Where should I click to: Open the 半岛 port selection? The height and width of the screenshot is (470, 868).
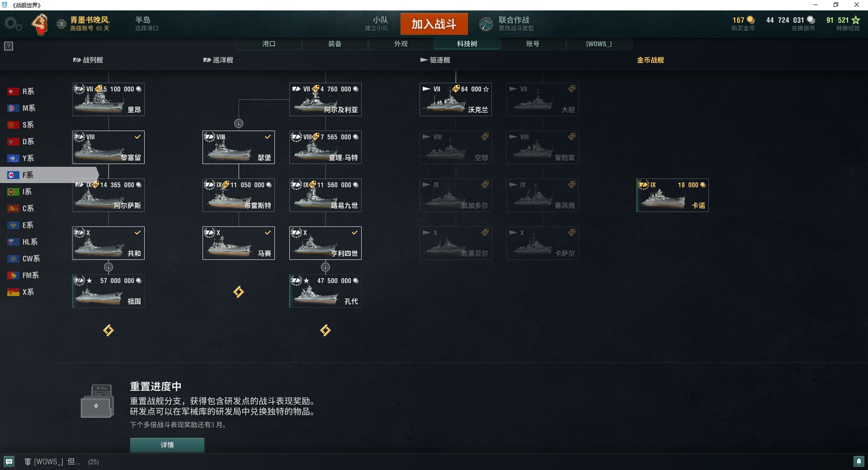click(x=146, y=24)
